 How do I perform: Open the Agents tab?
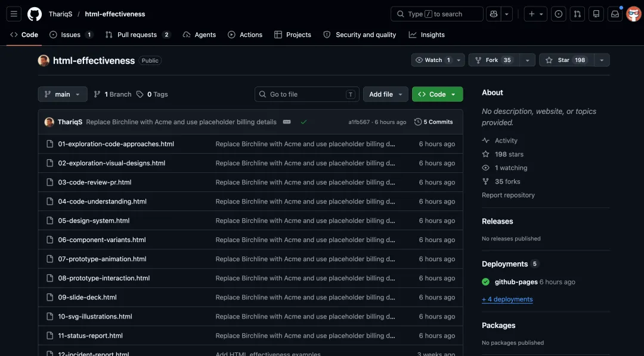click(200, 35)
